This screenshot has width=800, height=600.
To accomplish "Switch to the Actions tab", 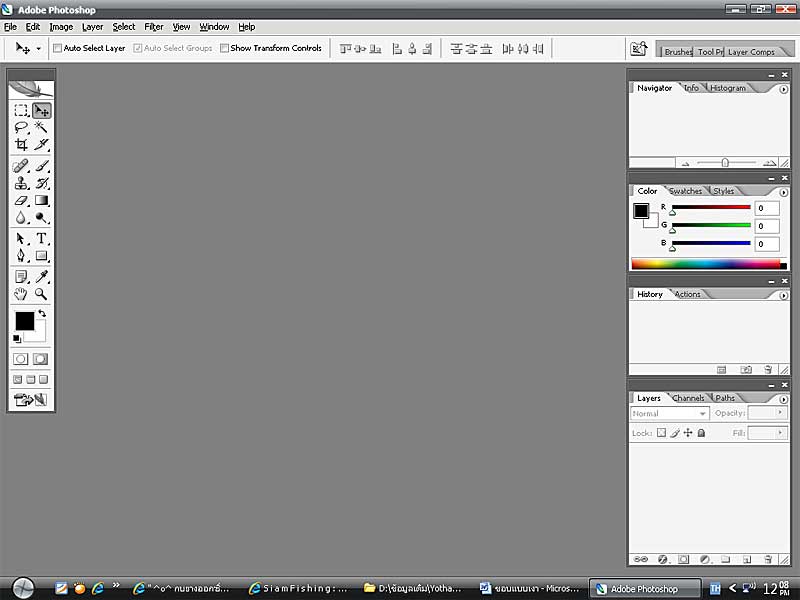I will tap(687, 294).
